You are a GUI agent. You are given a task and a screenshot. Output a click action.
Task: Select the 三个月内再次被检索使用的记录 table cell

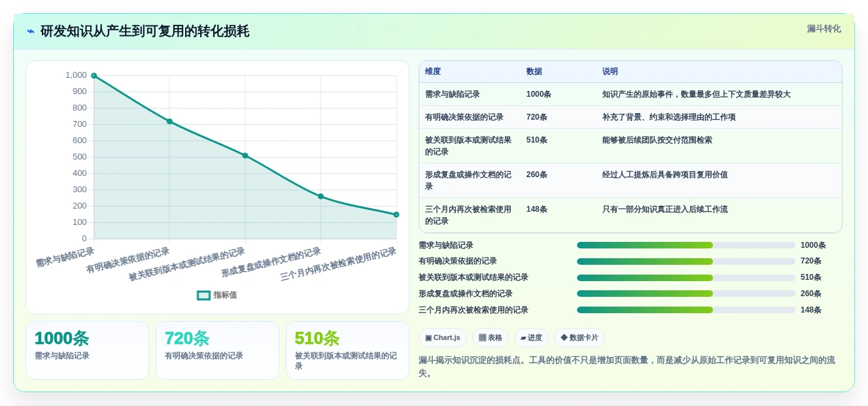coord(469,215)
